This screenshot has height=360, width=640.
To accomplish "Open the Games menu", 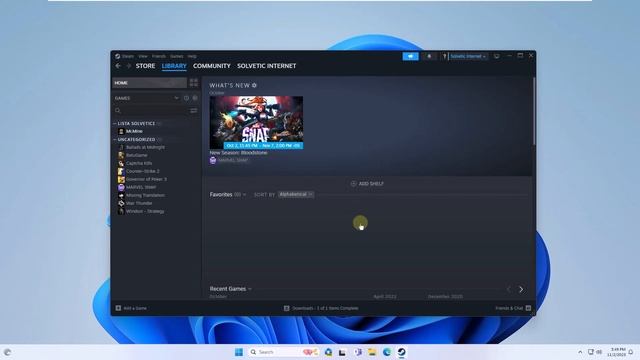I will point(177,56).
